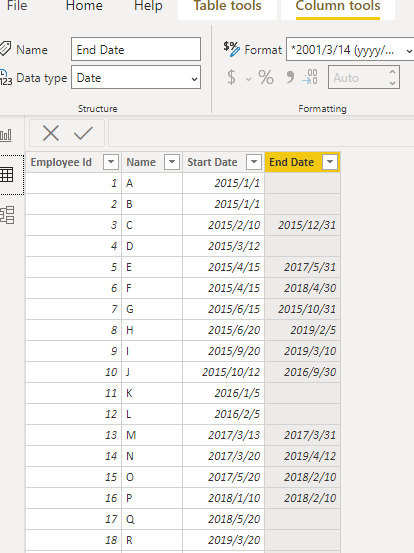The image size is (414, 553).
Task: Click Start Date cell 2015/6/20
Action: (x=224, y=330)
